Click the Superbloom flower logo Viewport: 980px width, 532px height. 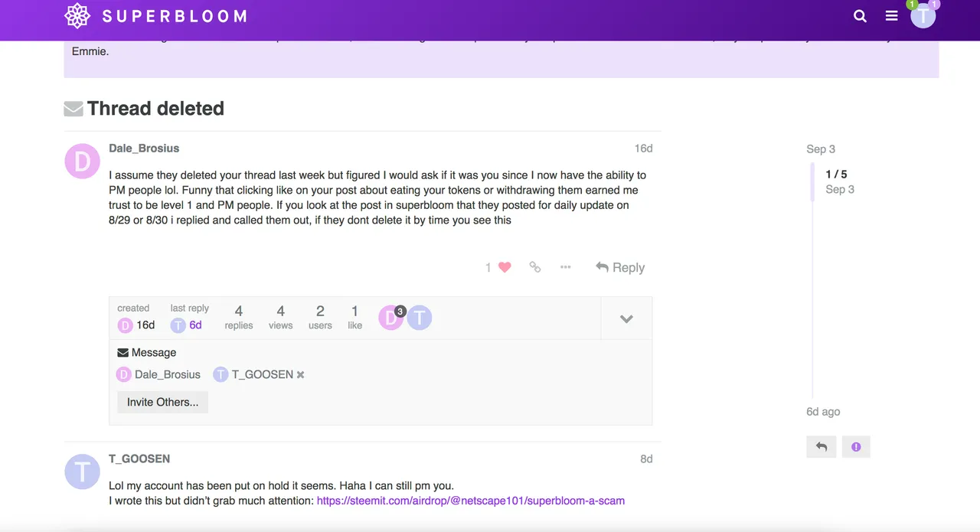click(x=77, y=15)
